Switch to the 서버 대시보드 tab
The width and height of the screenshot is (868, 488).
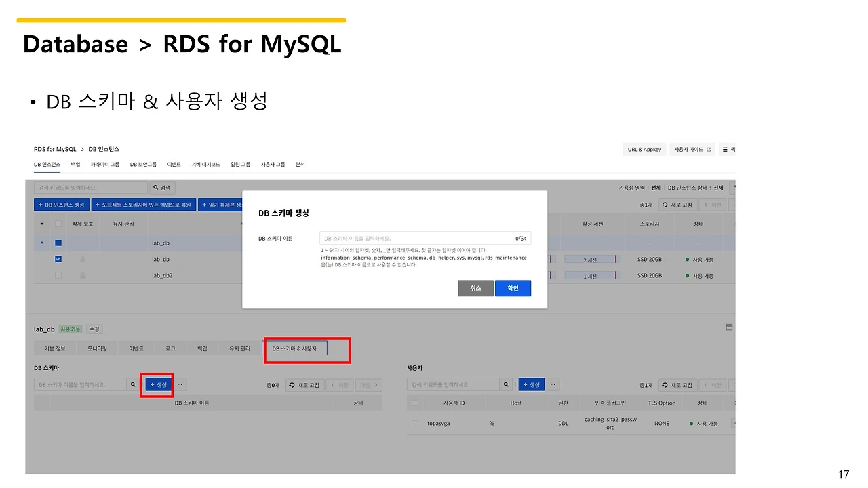205,165
